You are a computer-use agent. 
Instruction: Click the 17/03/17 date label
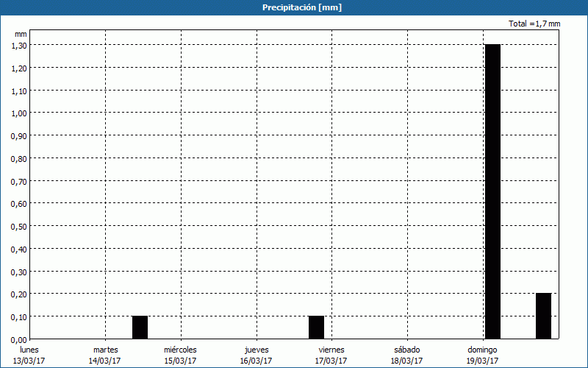pyautogui.click(x=331, y=361)
